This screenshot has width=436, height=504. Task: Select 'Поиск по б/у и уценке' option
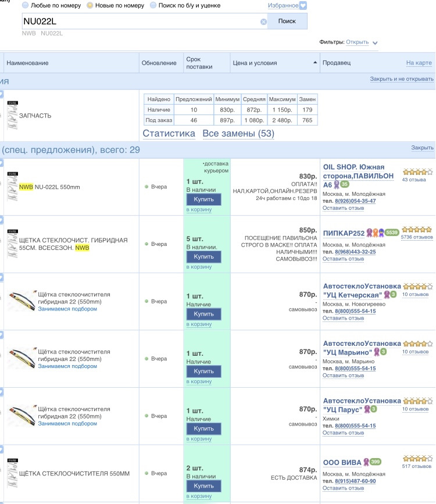click(x=153, y=5)
